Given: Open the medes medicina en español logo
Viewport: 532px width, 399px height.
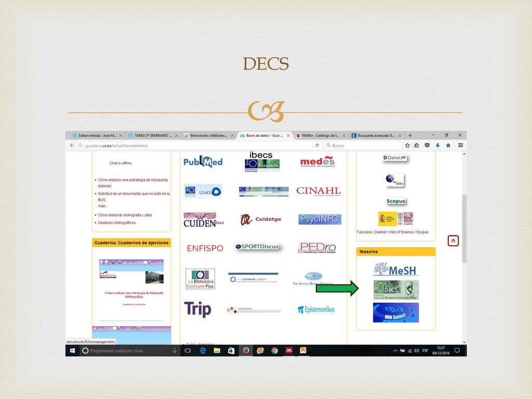Looking at the screenshot, I should pyautogui.click(x=317, y=162).
